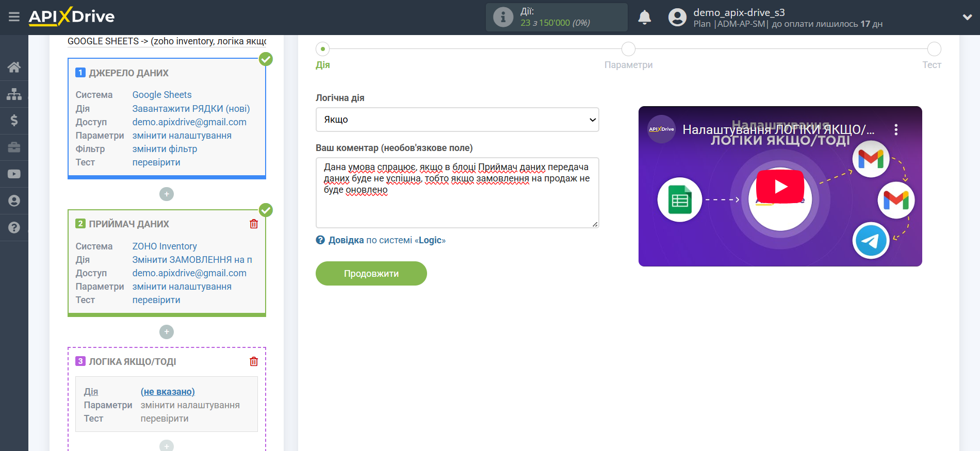The image size is (980, 451).
Task: Click Змінити ЗАМОВЛЕННЯ action link
Action: click(x=192, y=260)
